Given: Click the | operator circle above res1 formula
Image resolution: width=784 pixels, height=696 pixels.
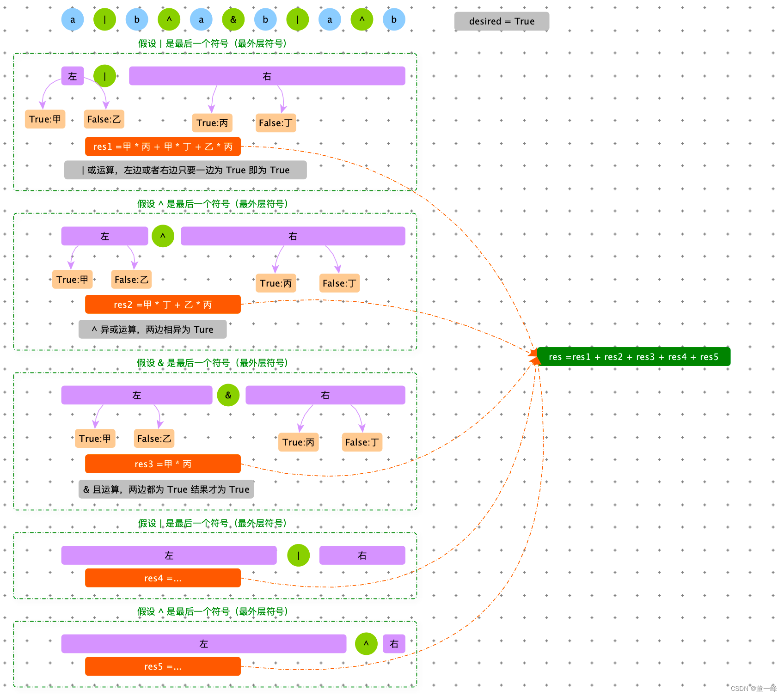Looking at the screenshot, I should click(105, 76).
